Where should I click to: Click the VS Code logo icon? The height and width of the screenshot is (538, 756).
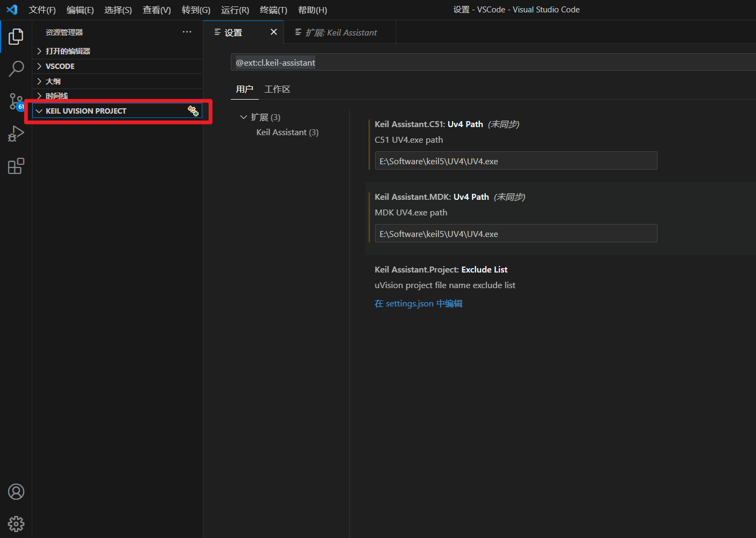[12, 10]
